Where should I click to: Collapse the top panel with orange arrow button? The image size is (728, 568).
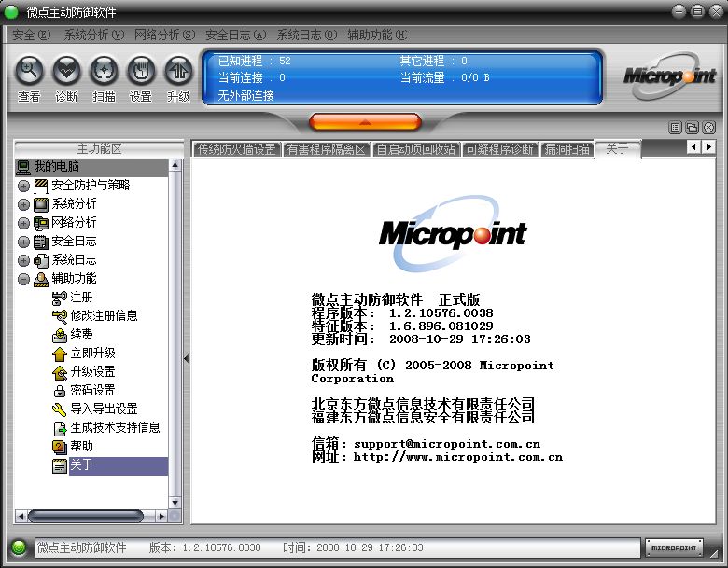pos(365,122)
